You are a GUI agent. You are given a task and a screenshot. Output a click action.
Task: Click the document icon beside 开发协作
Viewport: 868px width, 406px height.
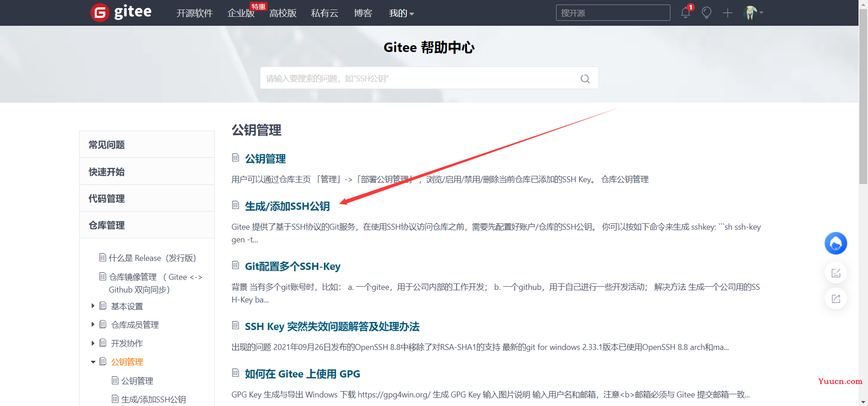click(x=103, y=343)
